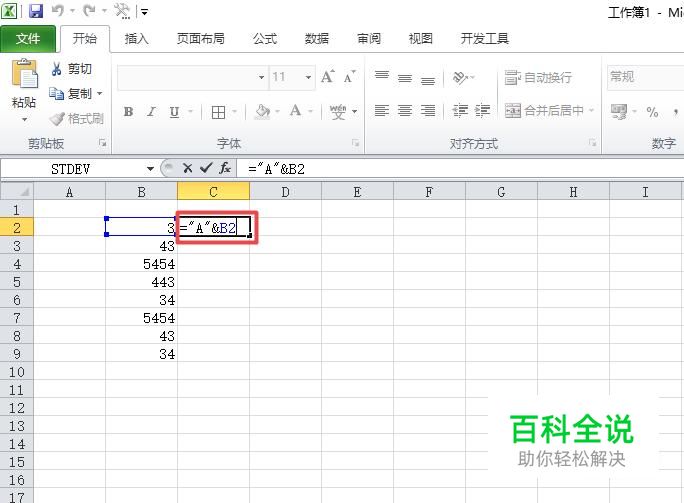Select column G header
This screenshot has width=684, height=503.
(501, 192)
